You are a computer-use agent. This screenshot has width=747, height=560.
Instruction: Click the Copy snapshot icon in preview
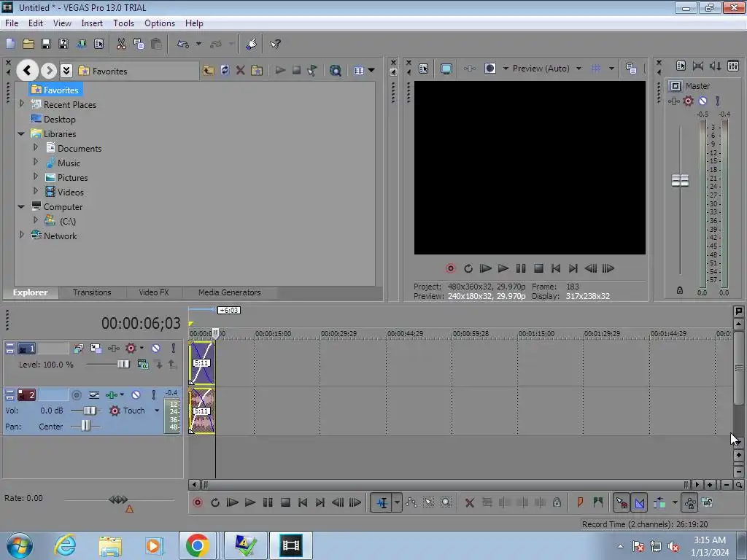pyautogui.click(x=631, y=69)
